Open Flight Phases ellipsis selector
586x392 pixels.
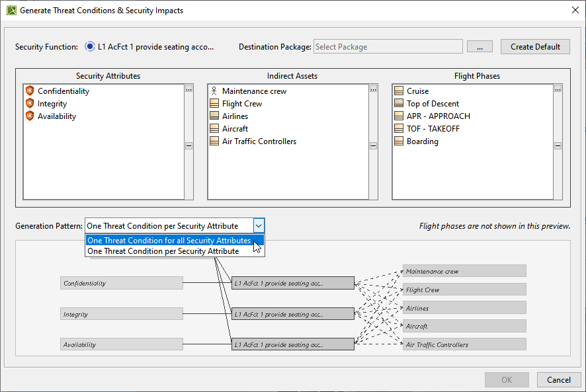pyautogui.click(x=558, y=89)
